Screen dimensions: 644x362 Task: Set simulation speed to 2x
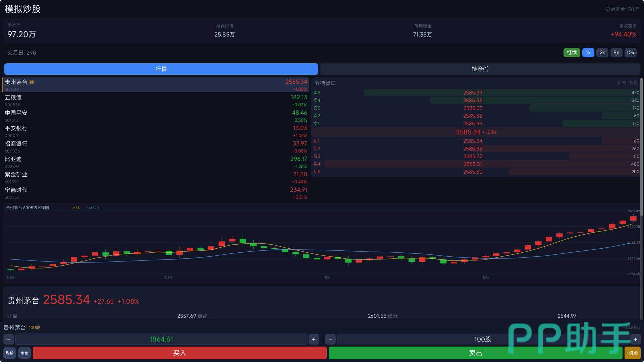coord(602,53)
